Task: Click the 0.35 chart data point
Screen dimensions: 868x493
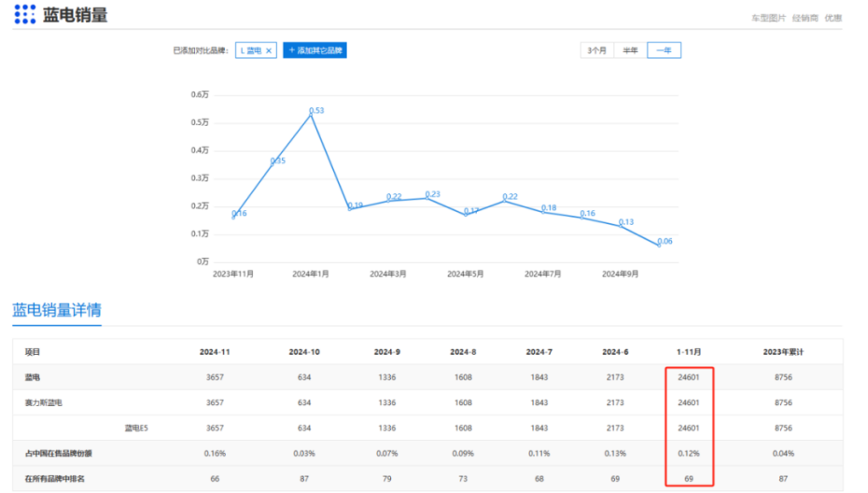Action: (x=273, y=164)
